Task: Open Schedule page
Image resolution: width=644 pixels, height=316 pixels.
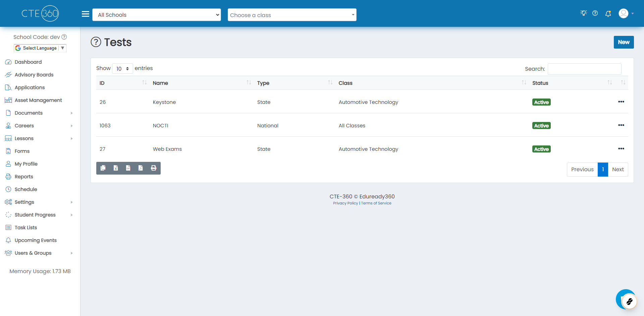Action: click(26, 189)
